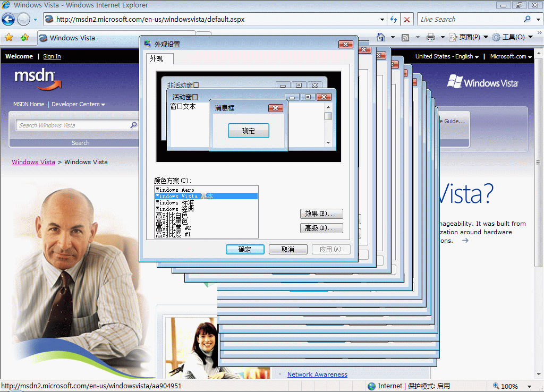Open the 高级(D)... advanced button

point(321,228)
